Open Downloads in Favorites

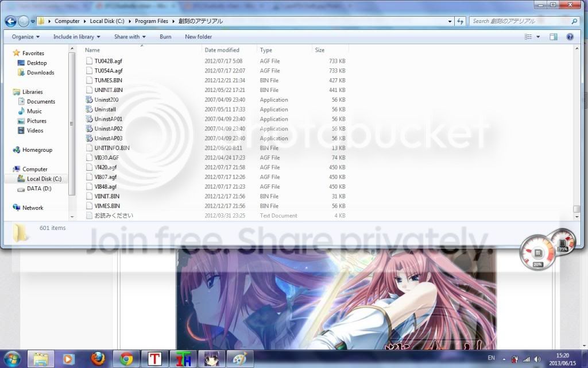point(40,72)
